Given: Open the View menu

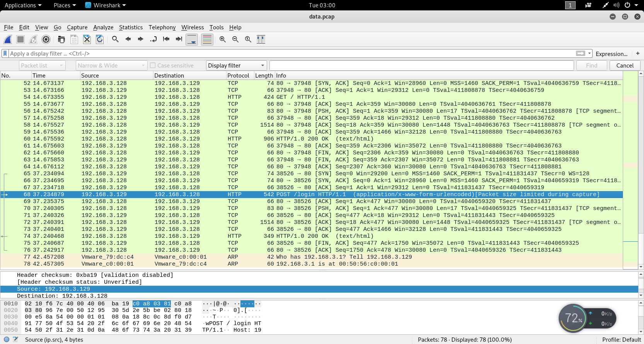Looking at the screenshot, I should pos(41,27).
